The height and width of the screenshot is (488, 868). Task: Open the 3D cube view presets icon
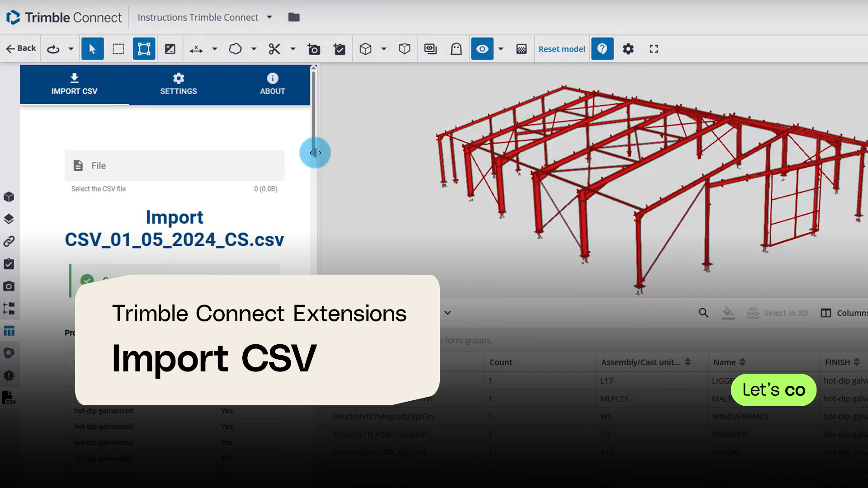coord(365,49)
